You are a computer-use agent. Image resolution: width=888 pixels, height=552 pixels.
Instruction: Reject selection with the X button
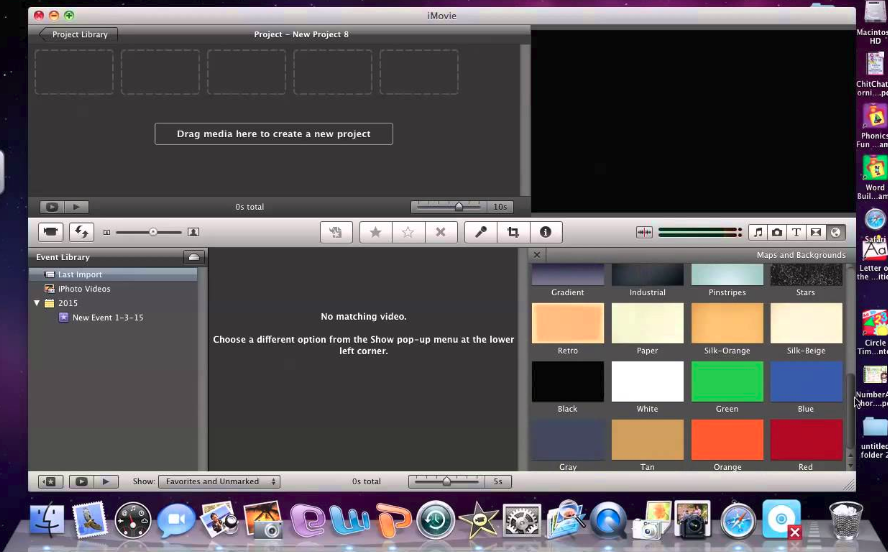pos(441,232)
